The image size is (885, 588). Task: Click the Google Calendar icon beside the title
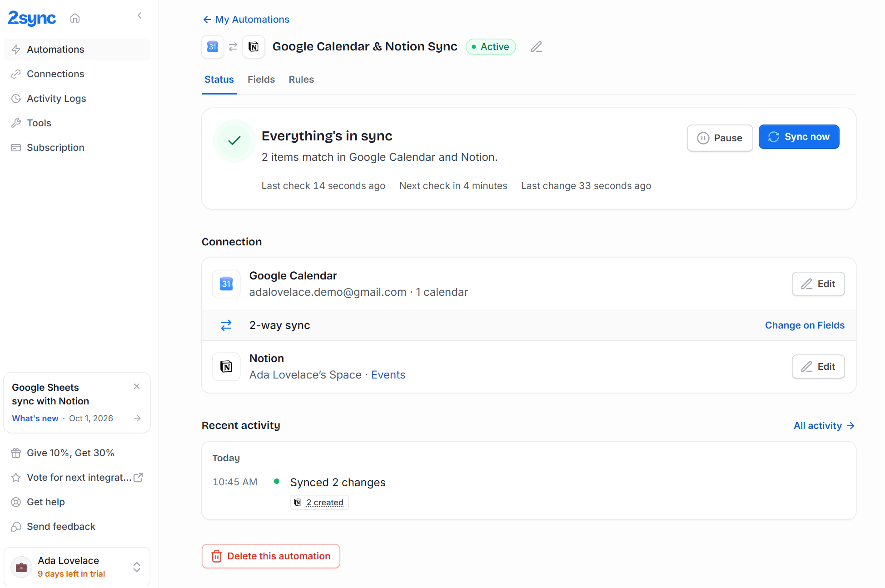(x=213, y=47)
